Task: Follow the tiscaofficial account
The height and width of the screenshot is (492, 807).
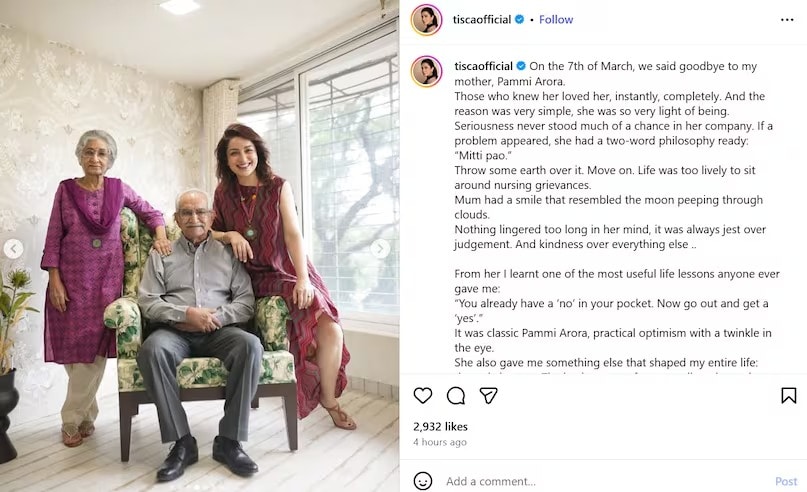Action: pos(557,19)
